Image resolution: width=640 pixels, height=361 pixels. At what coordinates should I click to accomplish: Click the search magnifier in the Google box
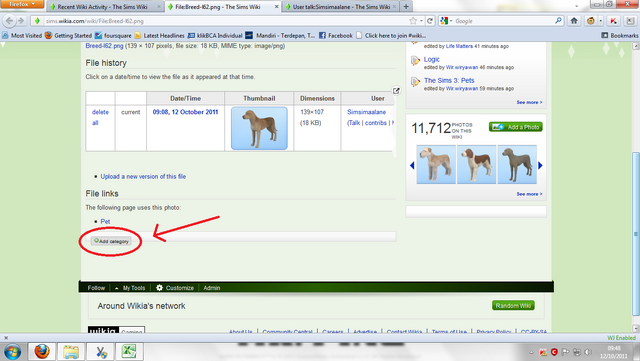(558, 20)
